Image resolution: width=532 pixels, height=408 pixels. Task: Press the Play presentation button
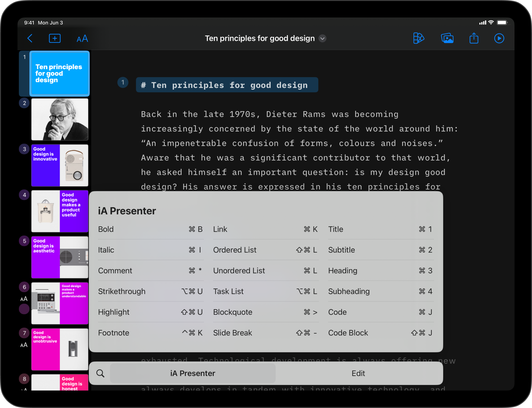tap(499, 38)
